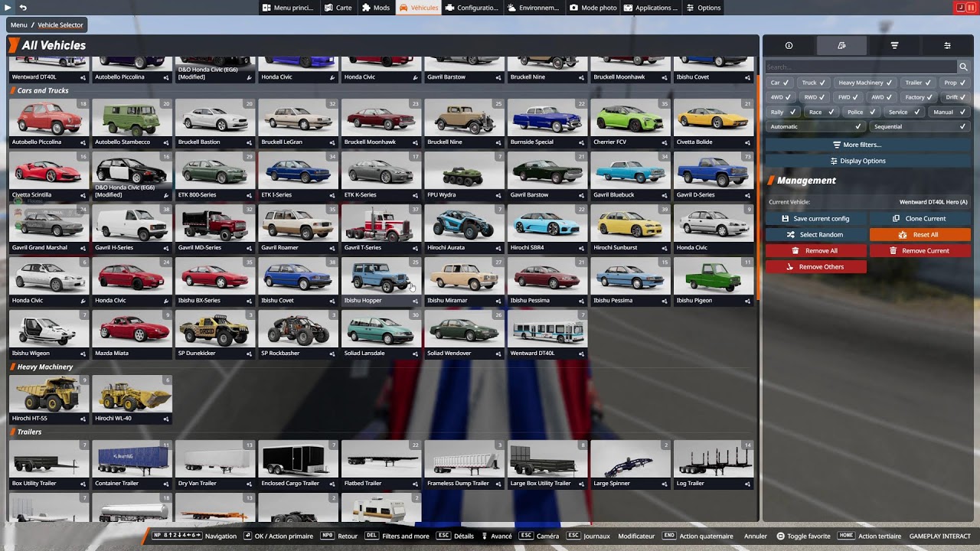Click configurations icon on Hirochi SBR4 card
980x551 pixels.
[x=581, y=248]
